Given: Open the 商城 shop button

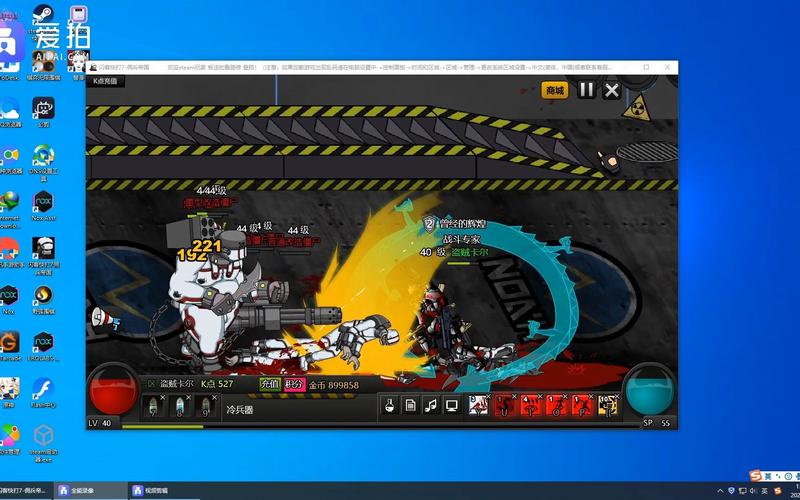Looking at the screenshot, I should [x=555, y=91].
